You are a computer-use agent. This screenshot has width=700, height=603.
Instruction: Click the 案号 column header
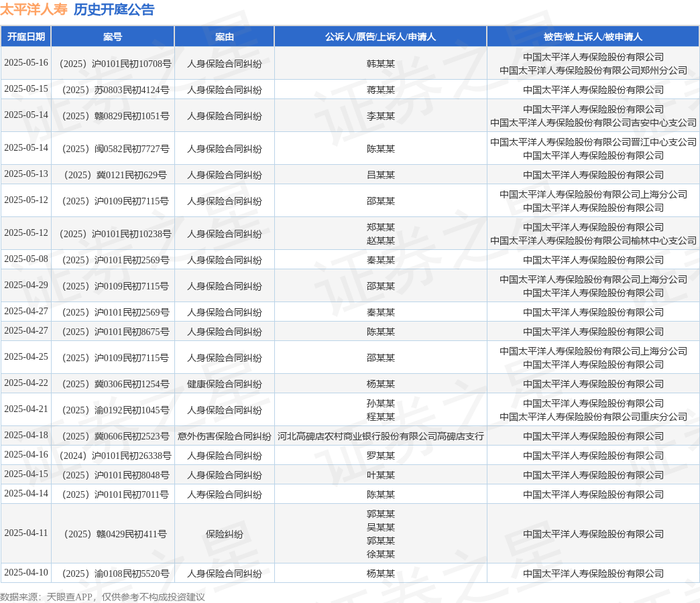113,37
